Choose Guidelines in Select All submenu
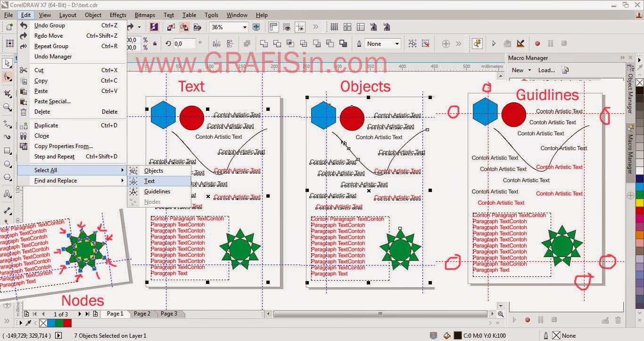The image size is (644, 341). (x=159, y=191)
